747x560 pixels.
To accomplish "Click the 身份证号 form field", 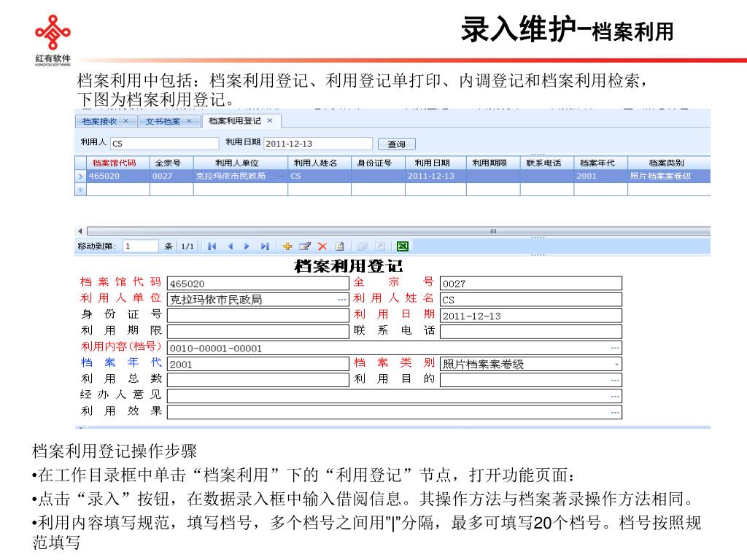I will point(258,316).
